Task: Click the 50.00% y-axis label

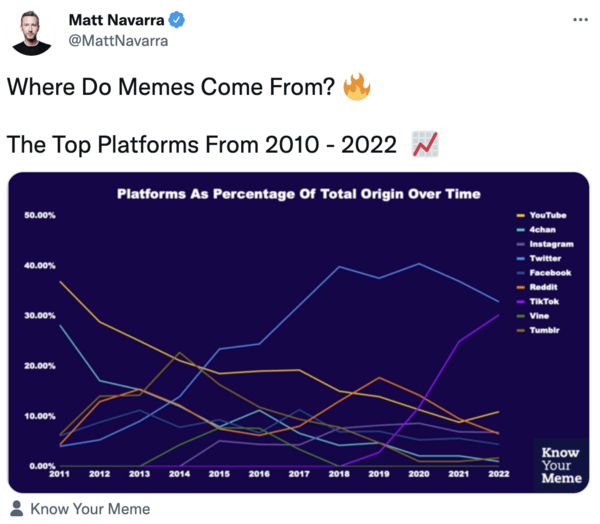Action: (x=39, y=215)
